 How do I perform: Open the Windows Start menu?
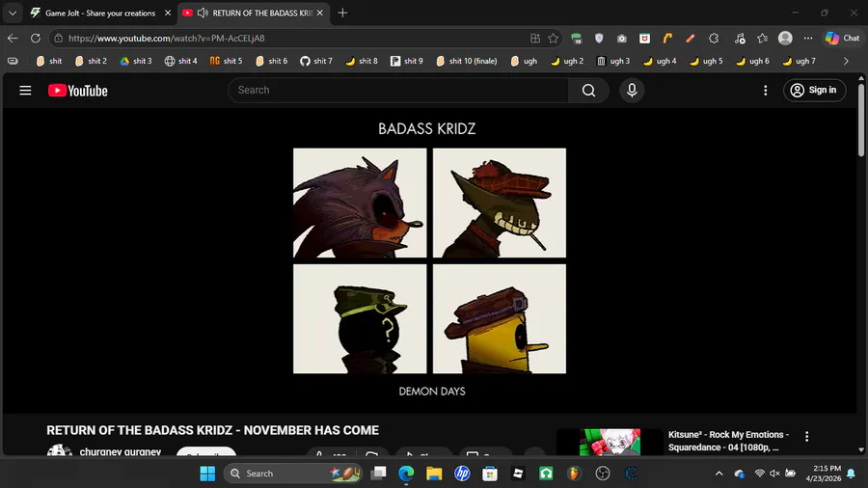[x=207, y=474]
